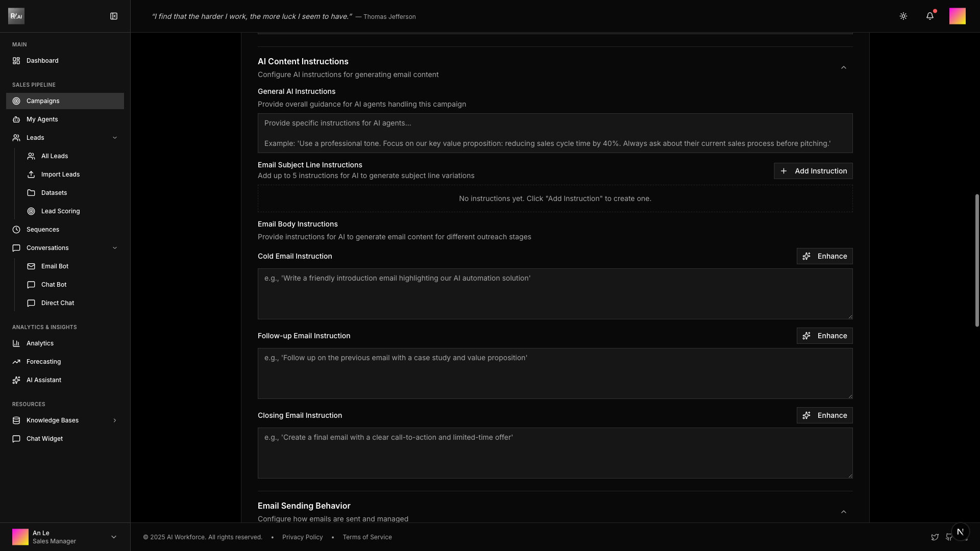Screen dimensions: 980x551
Task: Expand the Knowledge Bases submenu
Action: tap(114, 420)
